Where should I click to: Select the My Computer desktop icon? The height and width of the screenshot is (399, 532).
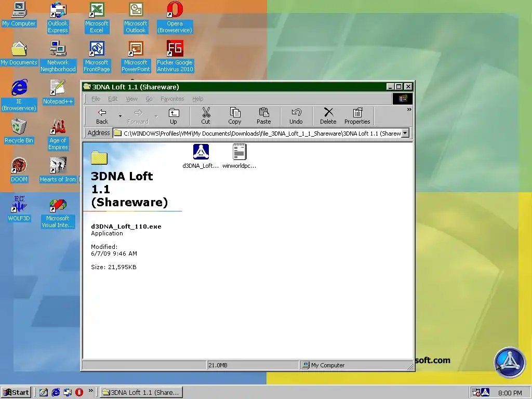tap(19, 14)
